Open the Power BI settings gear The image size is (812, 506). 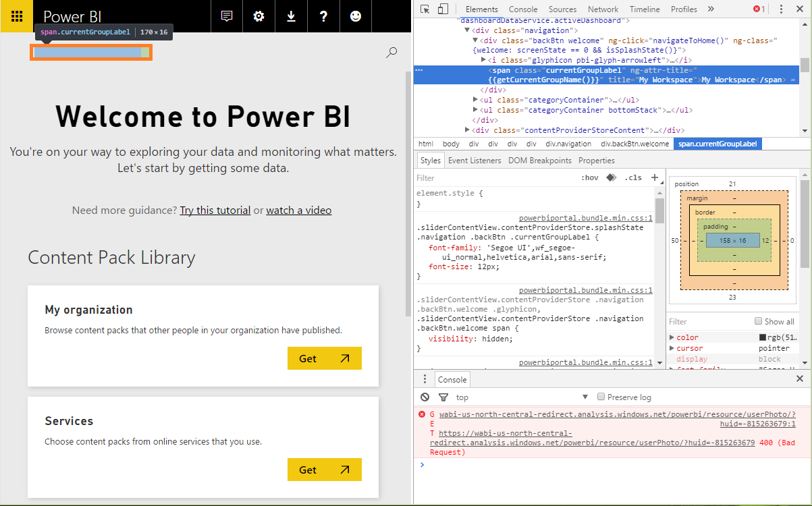coord(259,16)
